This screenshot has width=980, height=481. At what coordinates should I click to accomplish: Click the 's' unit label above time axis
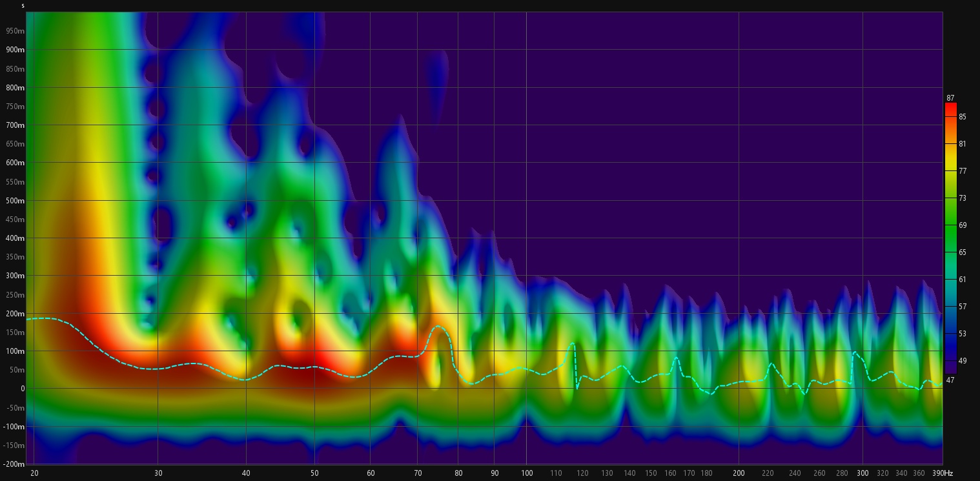coord(23,6)
